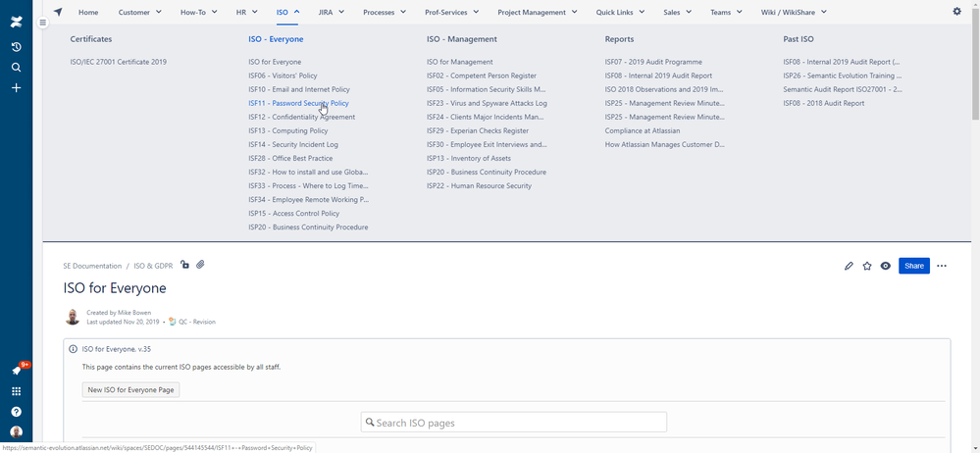Open ISF08 - 2018 Audit Report
This screenshot has width=980, height=453.
(x=824, y=103)
